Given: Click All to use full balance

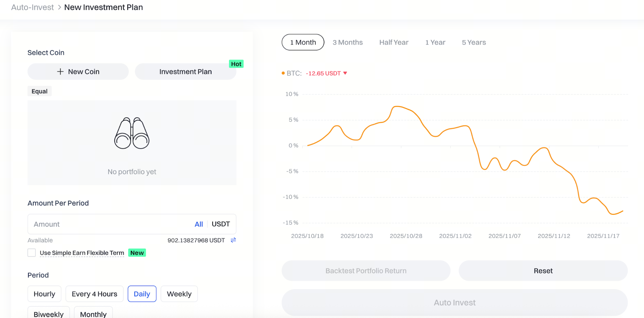Looking at the screenshot, I should (198, 224).
